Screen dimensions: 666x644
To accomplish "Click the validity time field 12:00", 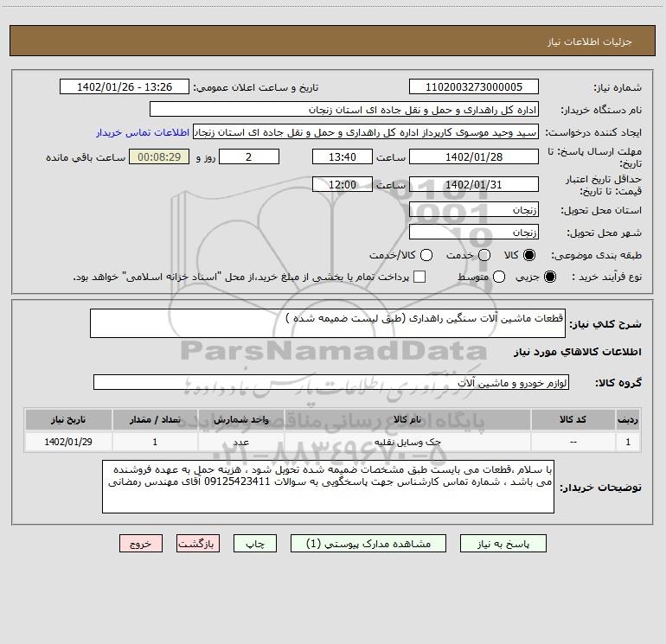I will click(x=343, y=184).
